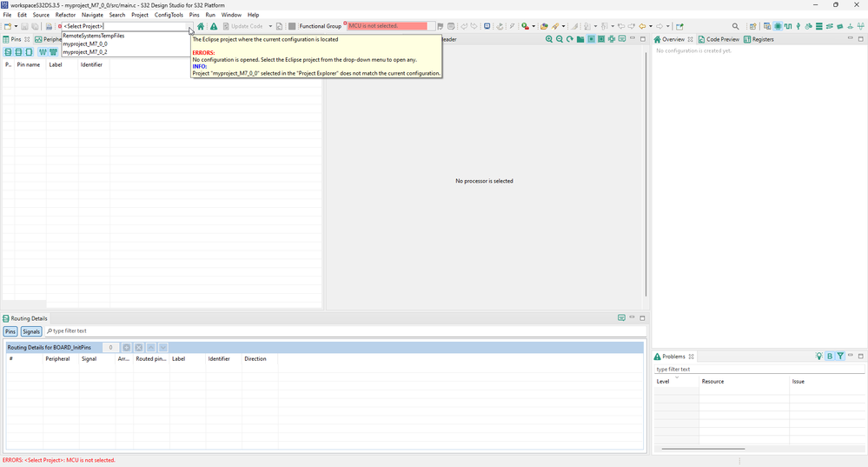Image resolution: width=868 pixels, height=467 pixels.
Task: Click the move row down arrow icon in Routing Details
Action: pyautogui.click(x=162, y=347)
